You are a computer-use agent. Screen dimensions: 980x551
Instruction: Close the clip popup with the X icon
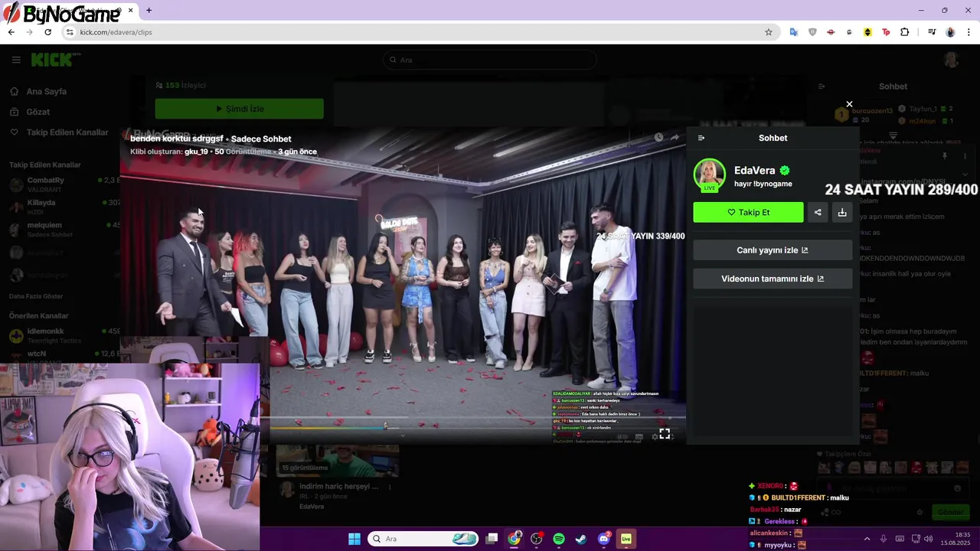click(x=849, y=104)
